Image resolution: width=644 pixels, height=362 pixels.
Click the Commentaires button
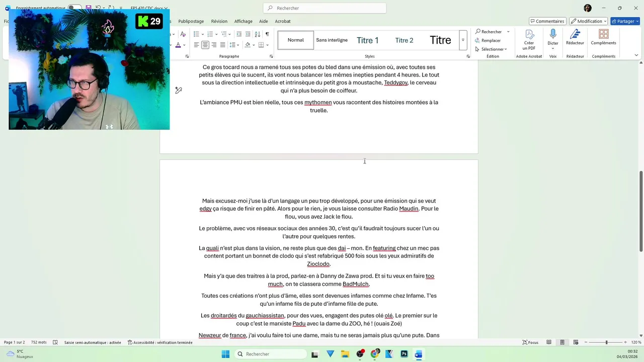547,21
